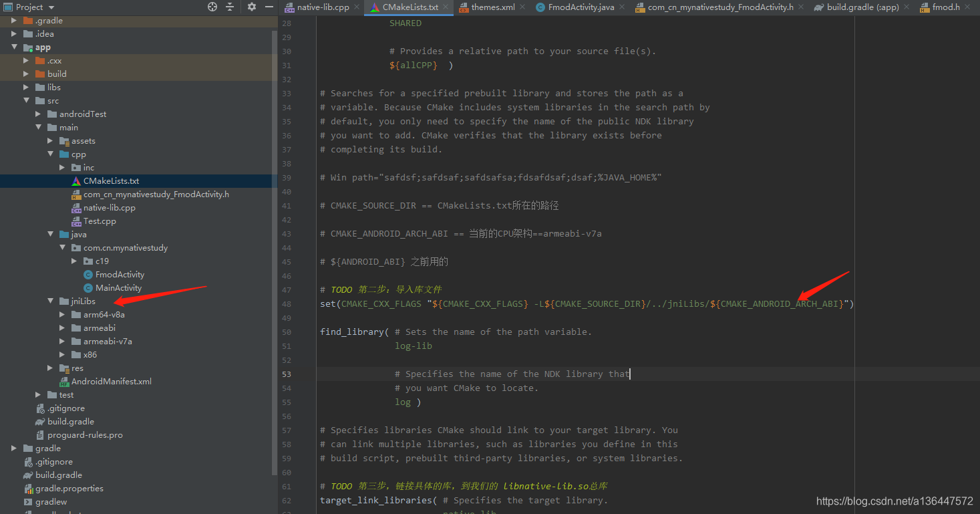The height and width of the screenshot is (514, 980).
Task: Expand the .cxx folder arrow
Action: pos(26,61)
